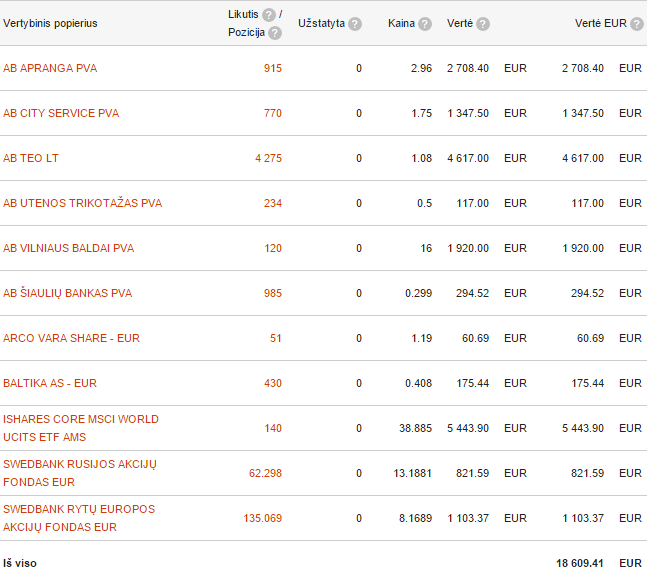Click position 915 for AB APRANGA
The height and width of the screenshot is (575, 647).
click(273, 68)
